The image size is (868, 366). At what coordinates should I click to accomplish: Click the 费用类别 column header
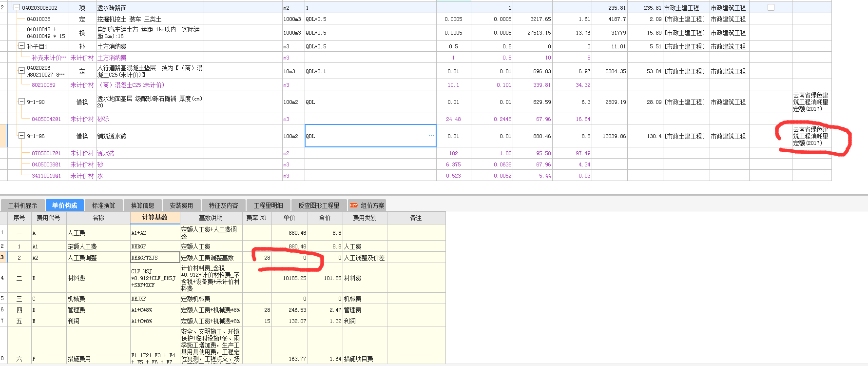(365, 218)
